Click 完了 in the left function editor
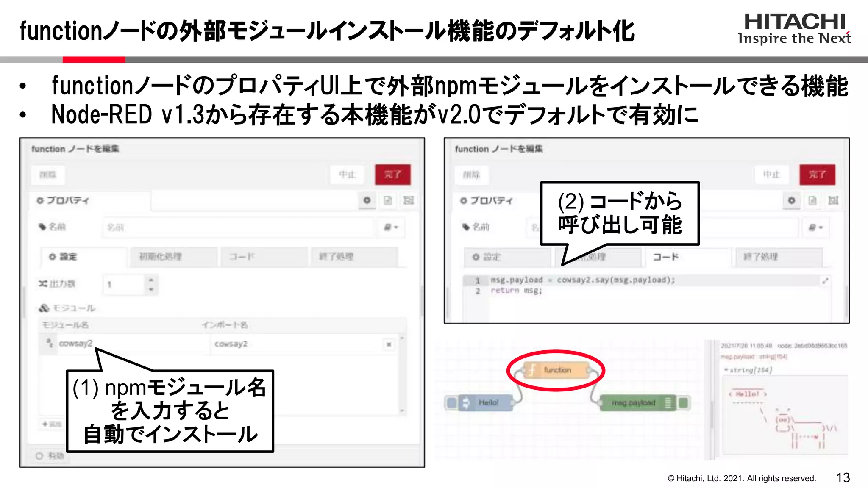868x488 pixels. pyautogui.click(x=392, y=175)
